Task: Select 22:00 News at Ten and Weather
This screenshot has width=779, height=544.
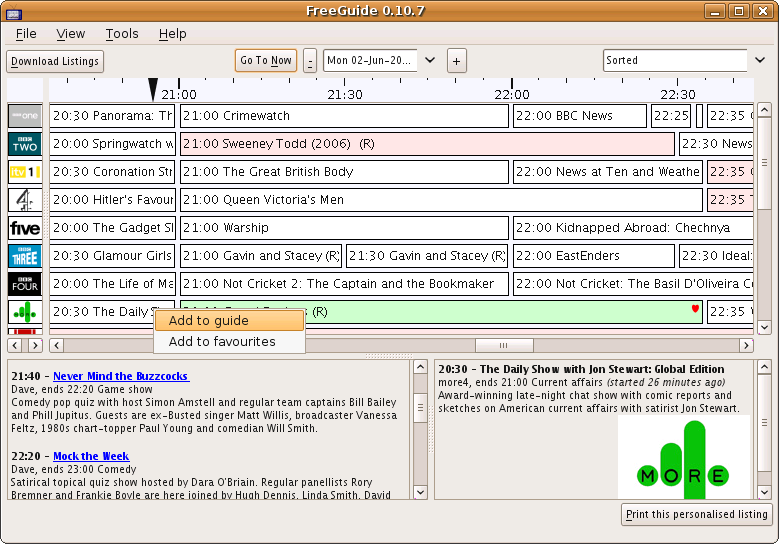Action: coord(608,172)
